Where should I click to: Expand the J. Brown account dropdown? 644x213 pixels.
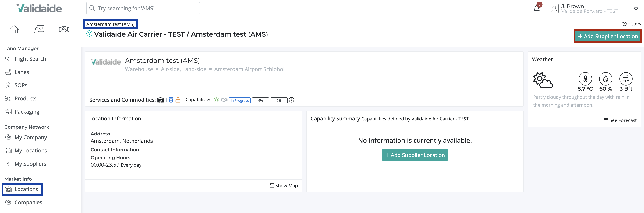636,9
